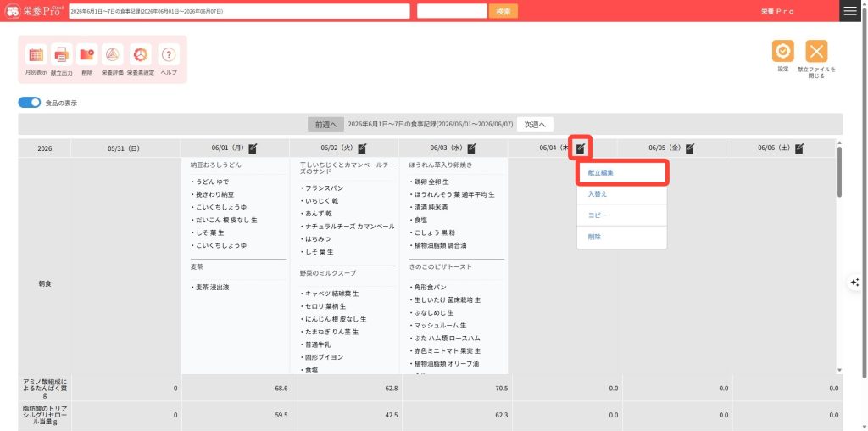Open the settings (設定) orange icon
The height and width of the screenshot is (431, 868).
coord(782,51)
